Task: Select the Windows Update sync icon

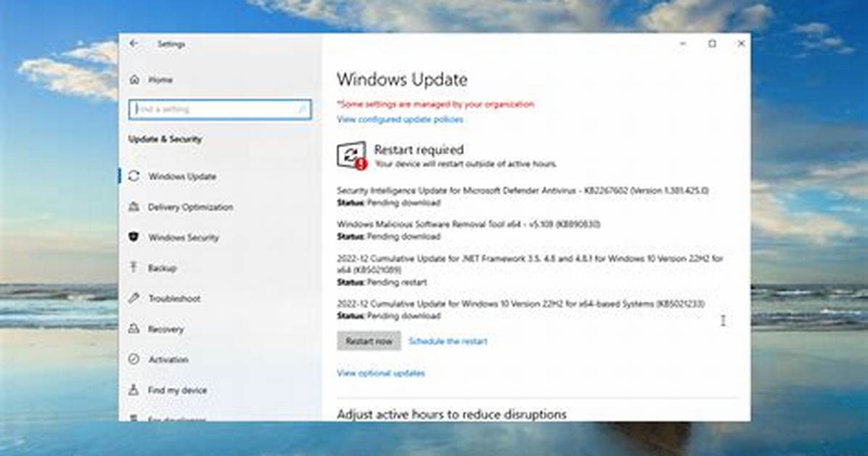Action: (134, 176)
